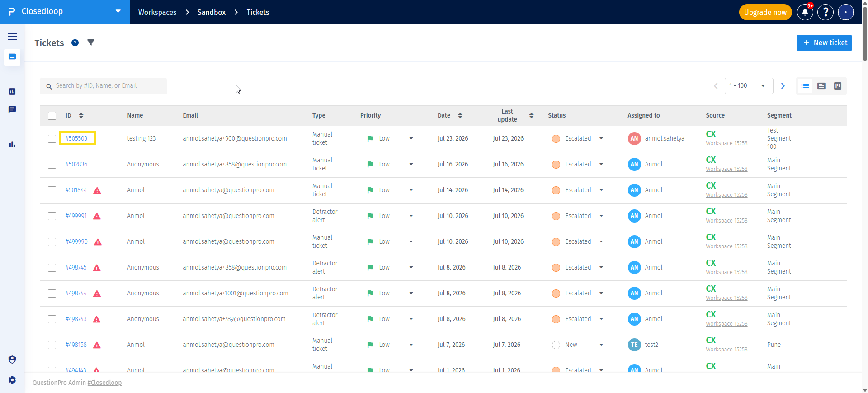
Task: Click the New ticket button
Action: coord(824,43)
